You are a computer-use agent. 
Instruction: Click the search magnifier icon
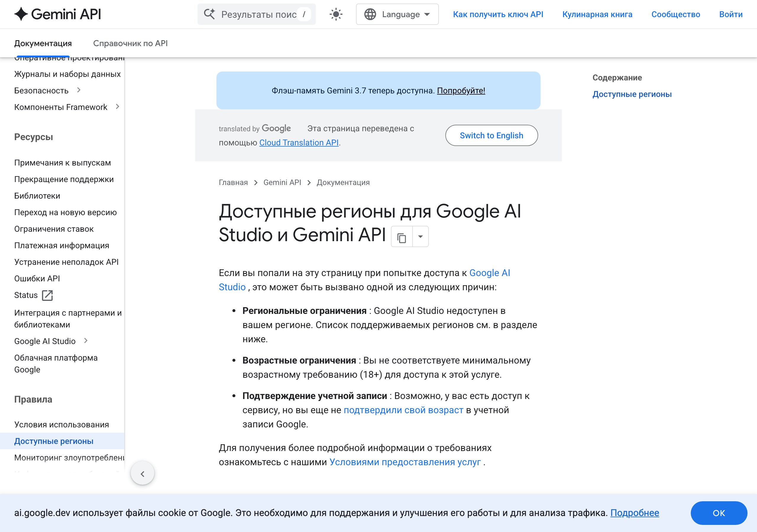[x=209, y=14]
